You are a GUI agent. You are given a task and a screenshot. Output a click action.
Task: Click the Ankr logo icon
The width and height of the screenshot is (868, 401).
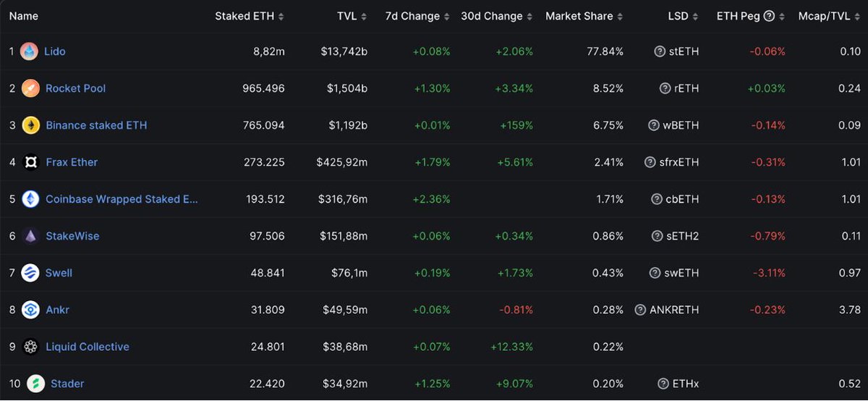tap(30, 310)
